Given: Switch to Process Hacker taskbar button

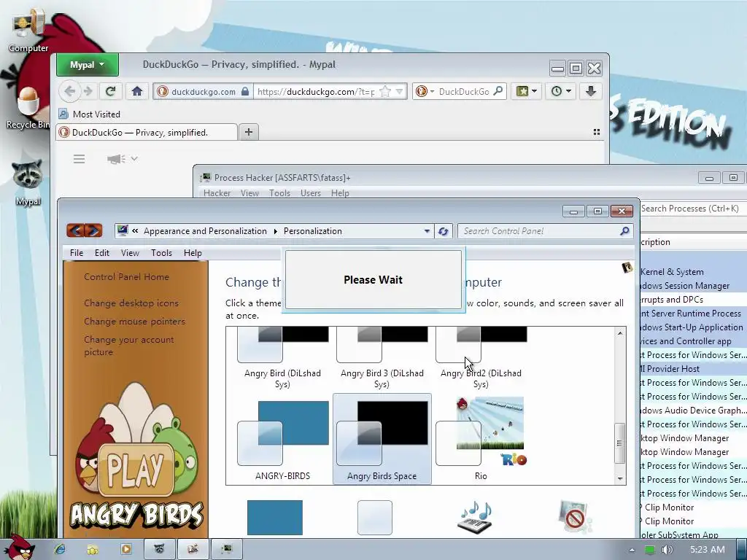Looking at the screenshot, I should tap(226, 550).
